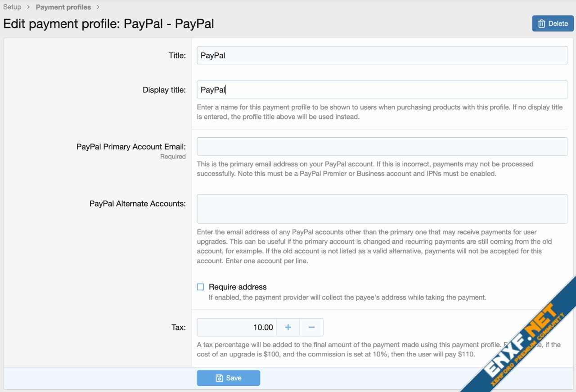Open the Payment profiles breadcrumb link
Screen dimensions: 576x392
pos(63,7)
